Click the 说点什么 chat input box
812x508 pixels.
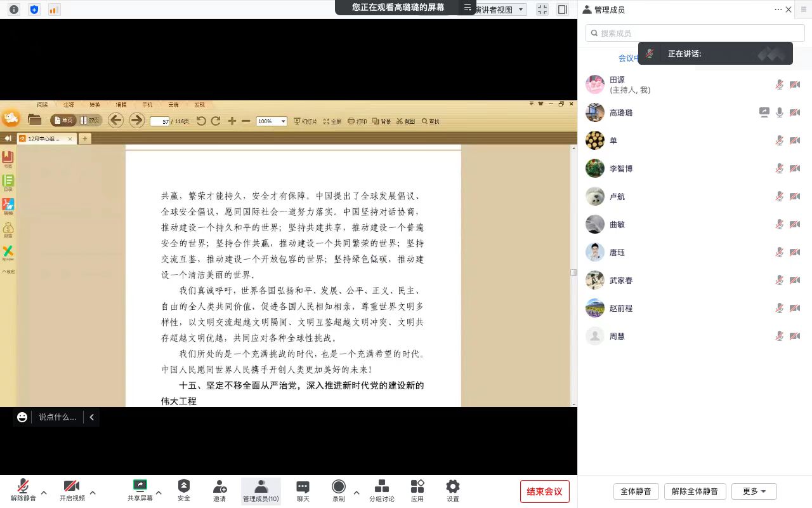[x=57, y=417]
